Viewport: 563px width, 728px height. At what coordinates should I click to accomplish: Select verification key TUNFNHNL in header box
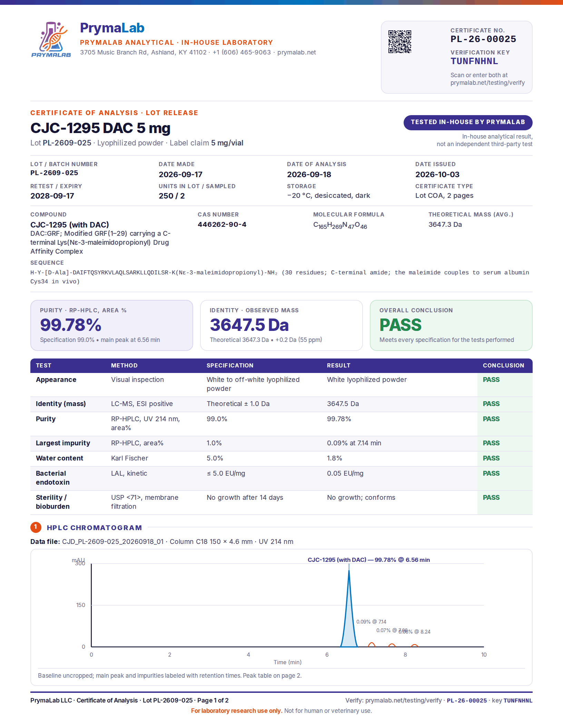pos(474,61)
